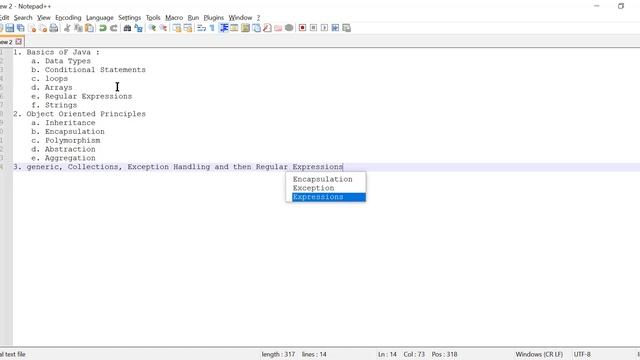Choose Exception from autocomplete list
The image size is (640, 360).
coord(313,188)
